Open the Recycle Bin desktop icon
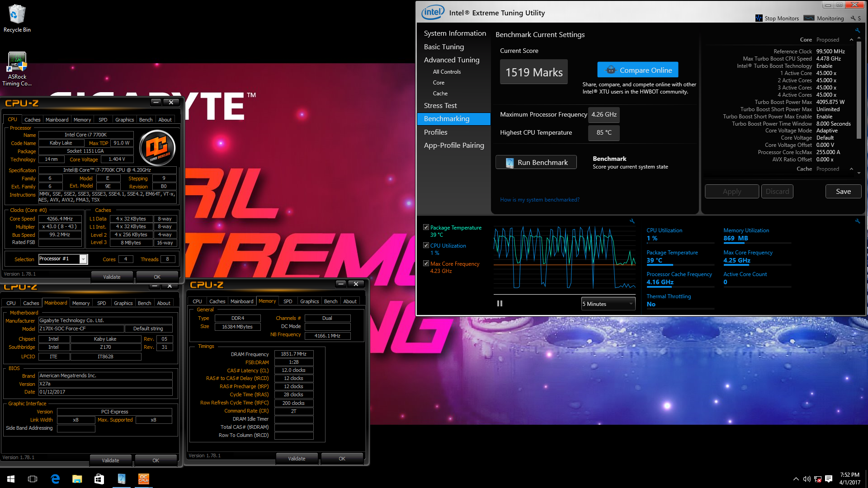This screenshot has height=488, width=868. tap(17, 18)
